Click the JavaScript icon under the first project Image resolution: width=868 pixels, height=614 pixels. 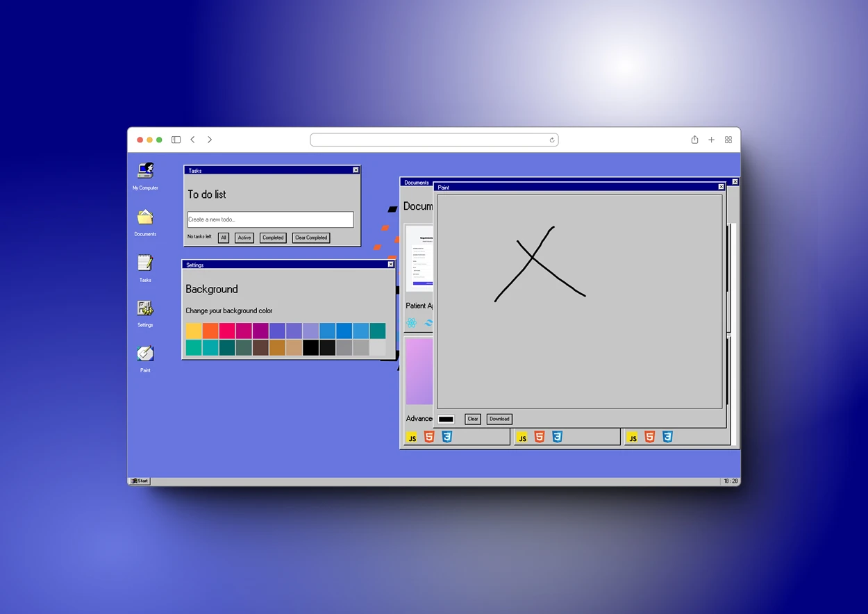click(x=412, y=437)
